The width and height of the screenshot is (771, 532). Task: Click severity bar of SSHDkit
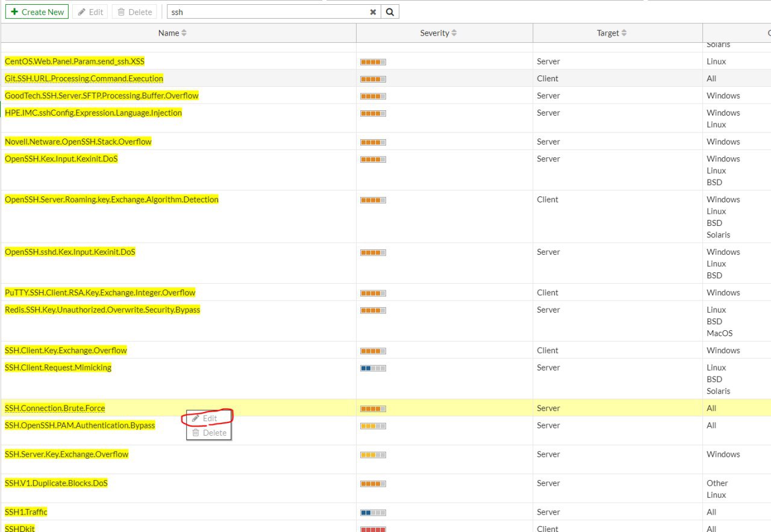click(x=373, y=529)
